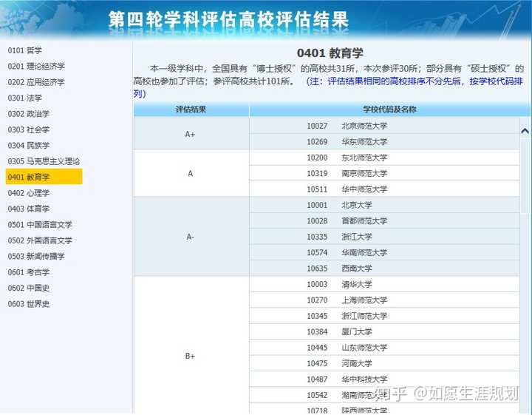Open 0305 马克思主义理论 results
This screenshot has height=415, width=532.
tap(44, 161)
